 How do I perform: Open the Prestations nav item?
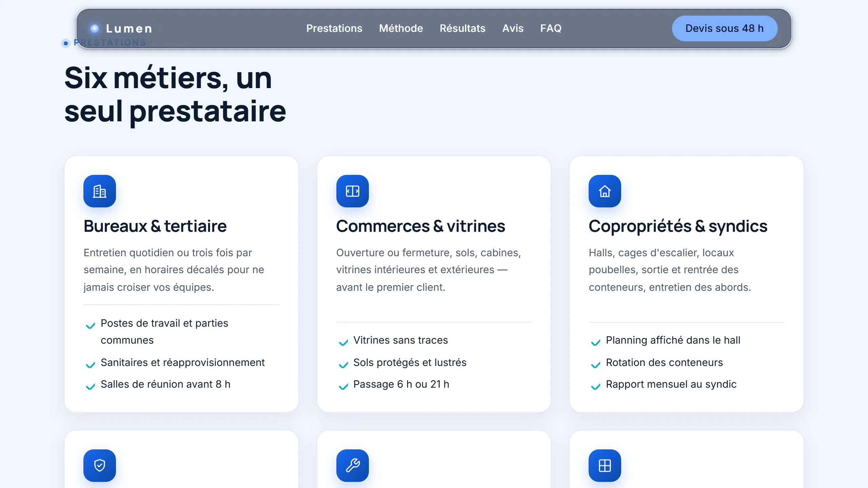coord(334,28)
